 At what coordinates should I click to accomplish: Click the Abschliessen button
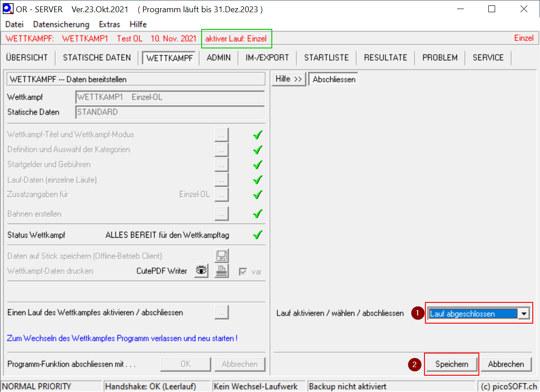333,80
